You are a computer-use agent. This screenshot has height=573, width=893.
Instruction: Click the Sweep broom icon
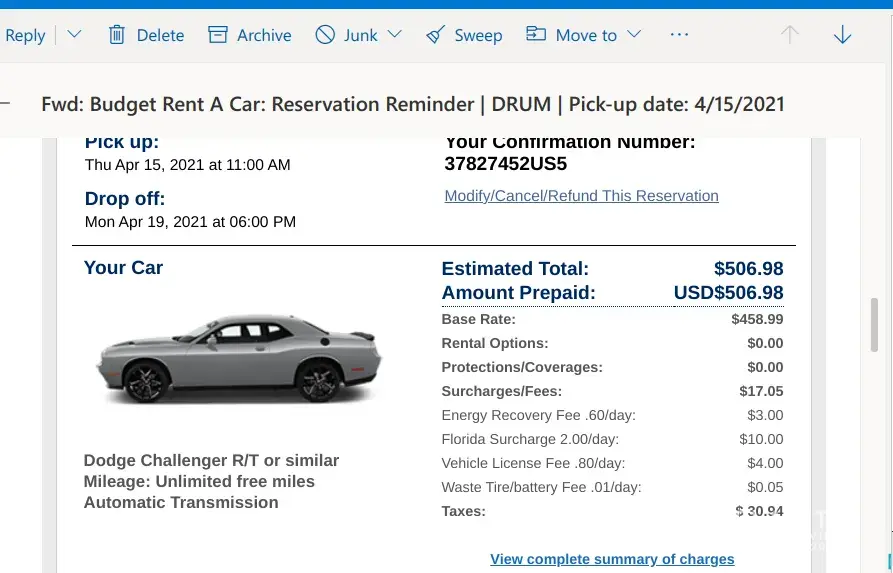[435, 35]
